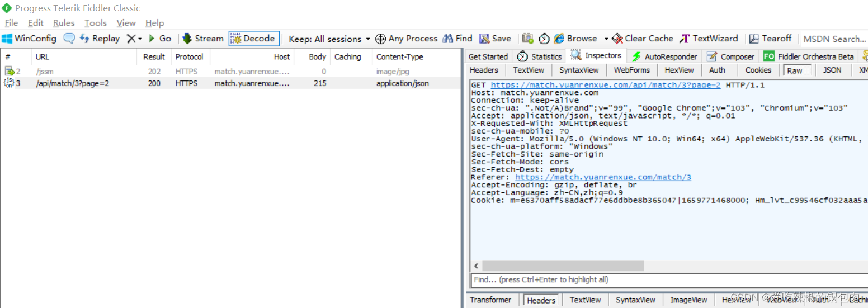Viewport: 868px width, 308px height.
Task: Open the remove sessions dropdown arrow
Action: (x=140, y=39)
